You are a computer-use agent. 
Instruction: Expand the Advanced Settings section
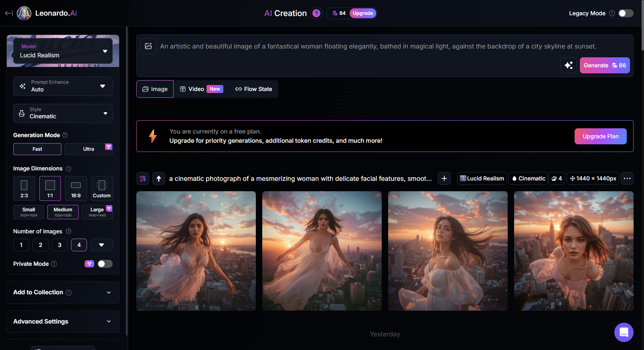[x=63, y=322]
